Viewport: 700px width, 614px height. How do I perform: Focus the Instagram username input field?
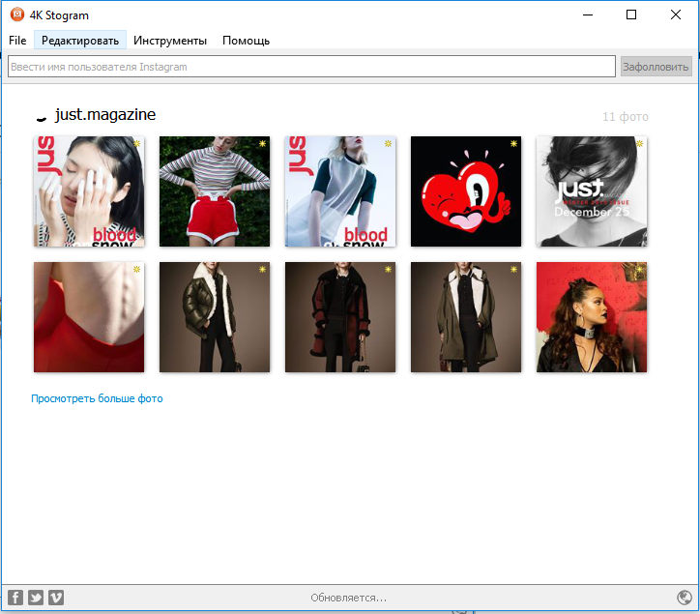[x=311, y=67]
